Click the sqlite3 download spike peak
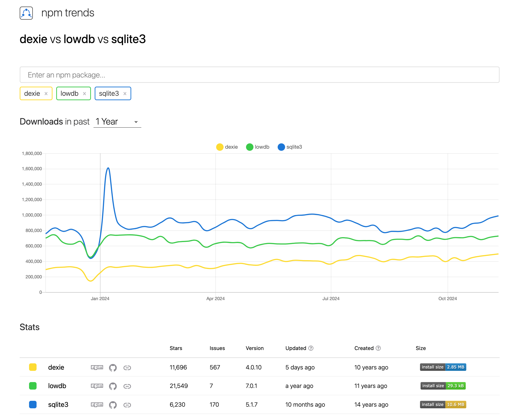Screen dimensions: 509x420 click(108, 168)
